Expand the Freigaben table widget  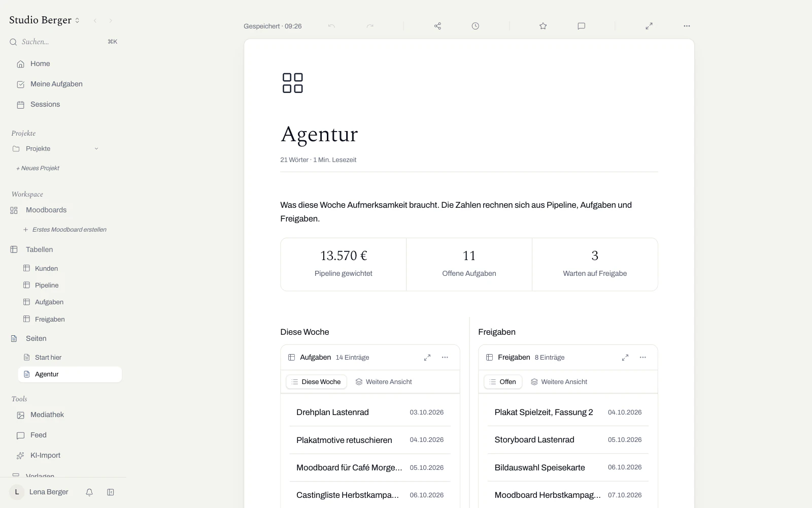(x=625, y=358)
